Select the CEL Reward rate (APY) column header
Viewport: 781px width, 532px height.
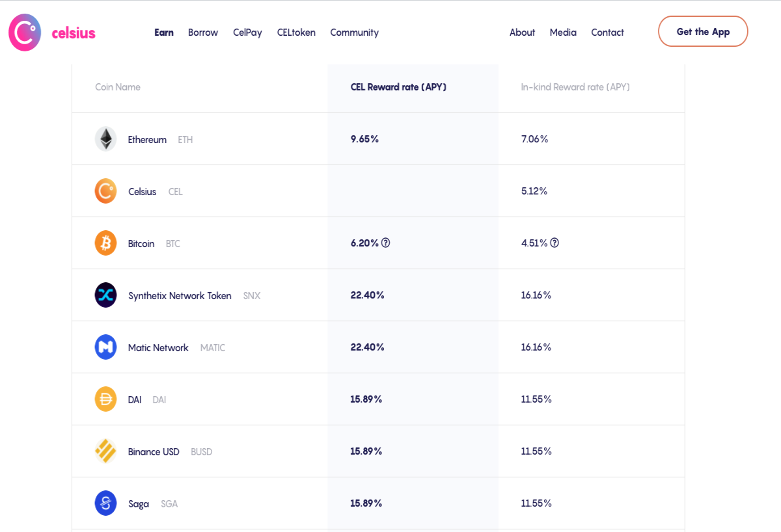tap(398, 87)
